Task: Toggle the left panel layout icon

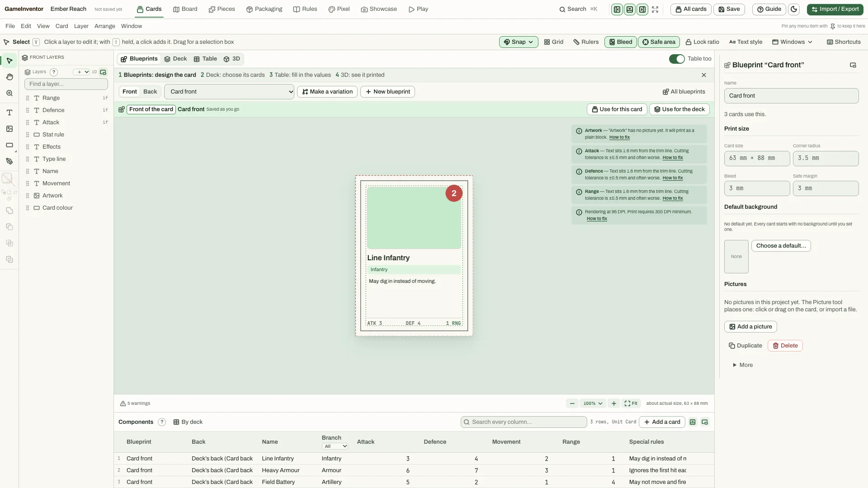Action: (x=617, y=9)
